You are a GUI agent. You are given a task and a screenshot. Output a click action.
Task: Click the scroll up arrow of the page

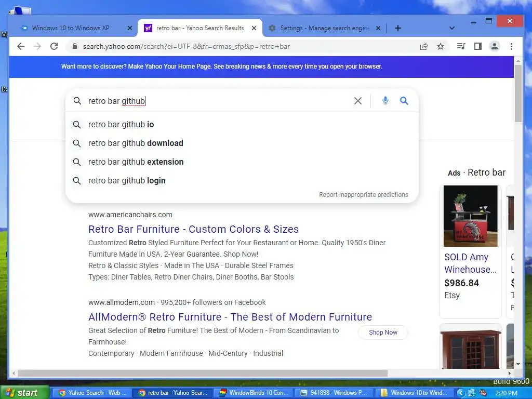tap(518, 60)
